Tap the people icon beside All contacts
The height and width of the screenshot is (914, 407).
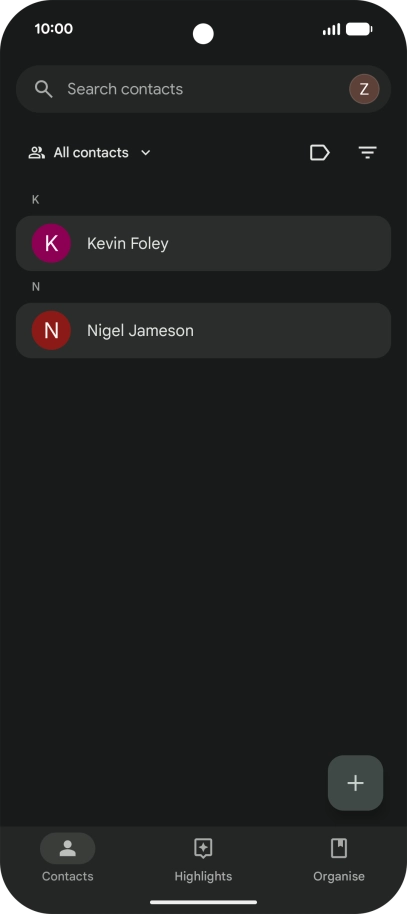[37, 153]
